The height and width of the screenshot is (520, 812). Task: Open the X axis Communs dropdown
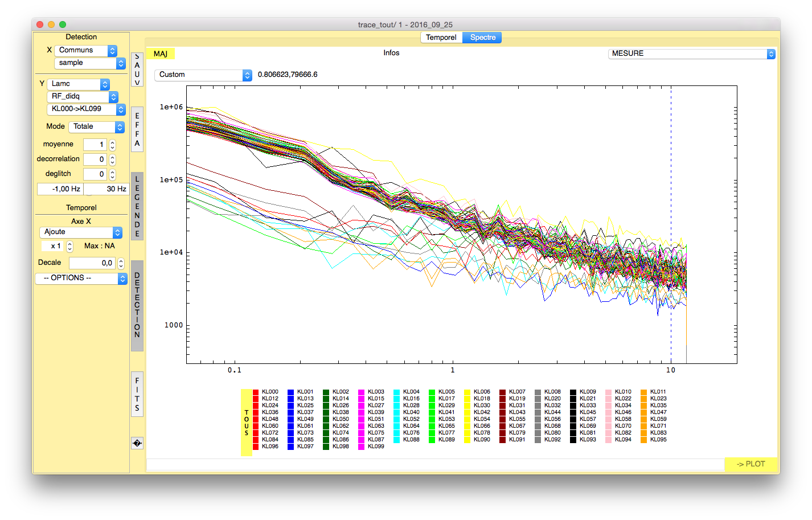coord(86,51)
